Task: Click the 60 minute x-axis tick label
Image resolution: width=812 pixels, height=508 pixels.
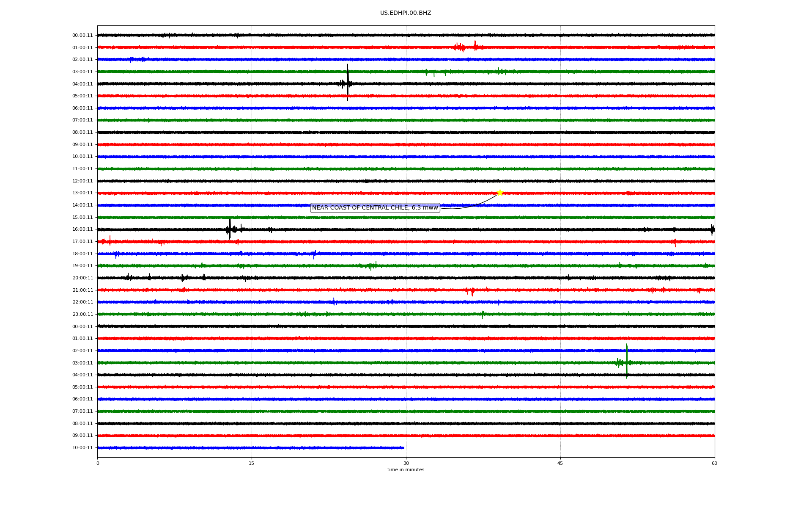Action: coord(714,464)
